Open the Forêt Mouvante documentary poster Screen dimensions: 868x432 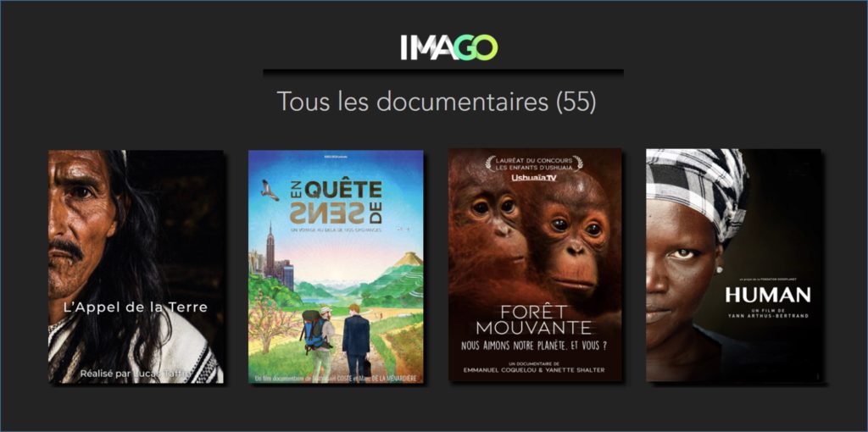point(536,265)
